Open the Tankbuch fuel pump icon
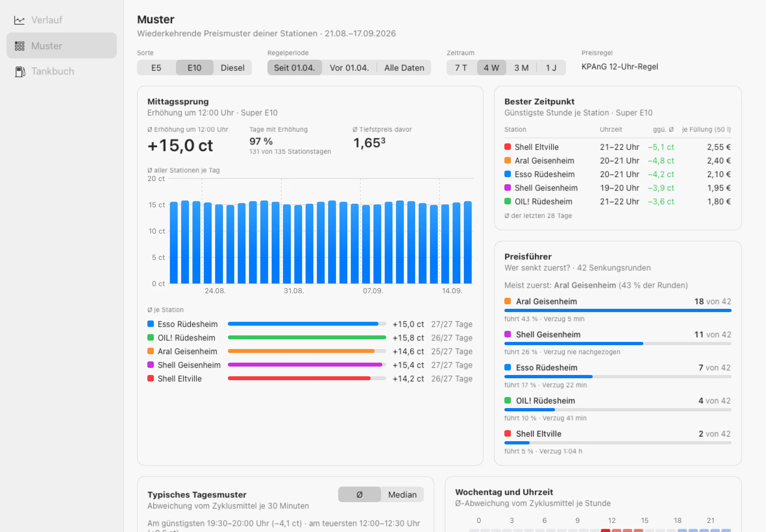The height and width of the screenshot is (532, 766). click(20, 72)
